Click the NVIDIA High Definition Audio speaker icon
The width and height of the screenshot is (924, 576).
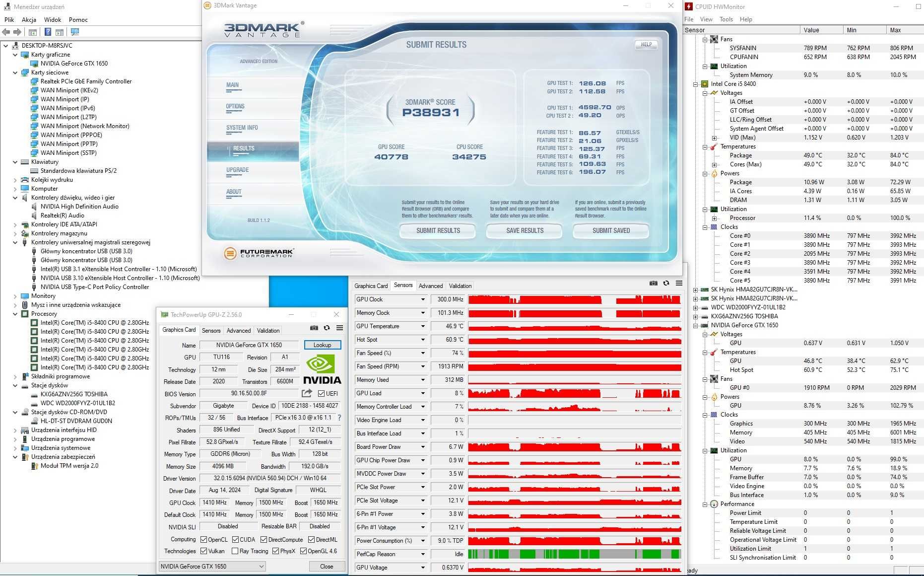pyautogui.click(x=34, y=207)
